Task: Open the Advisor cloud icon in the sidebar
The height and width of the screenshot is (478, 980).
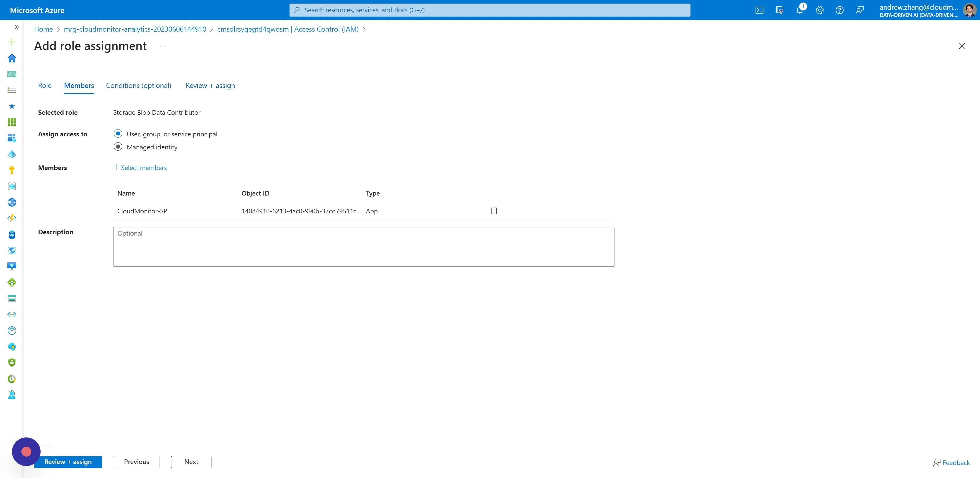Action: pyautogui.click(x=12, y=346)
